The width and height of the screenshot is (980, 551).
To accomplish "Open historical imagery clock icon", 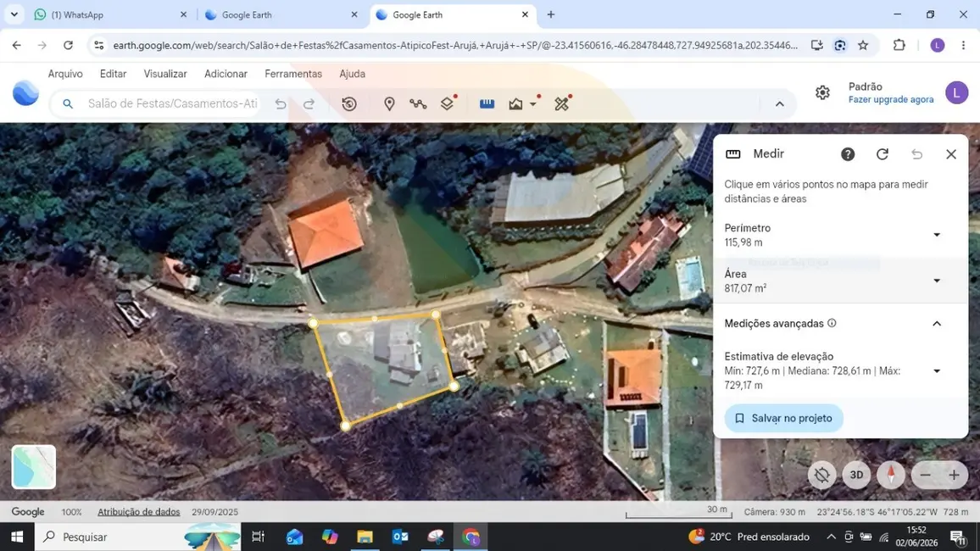I will tap(349, 103).
